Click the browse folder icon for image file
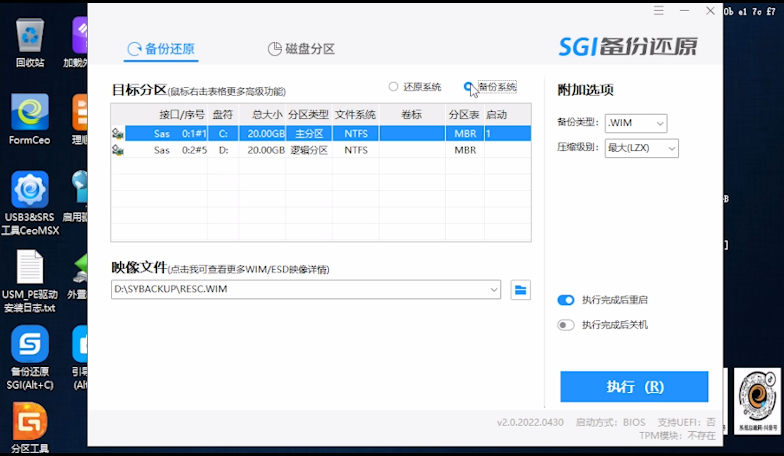Image resolution: width=784 pixels, height=456 pixels. click(520, 290)
